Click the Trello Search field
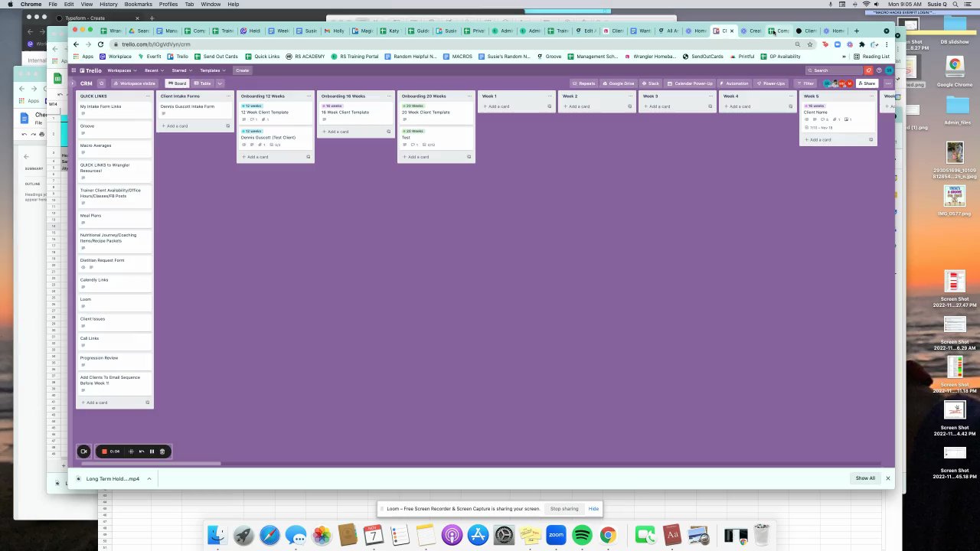980x551 pixels. pyautogui.click(x=834, y=70)
